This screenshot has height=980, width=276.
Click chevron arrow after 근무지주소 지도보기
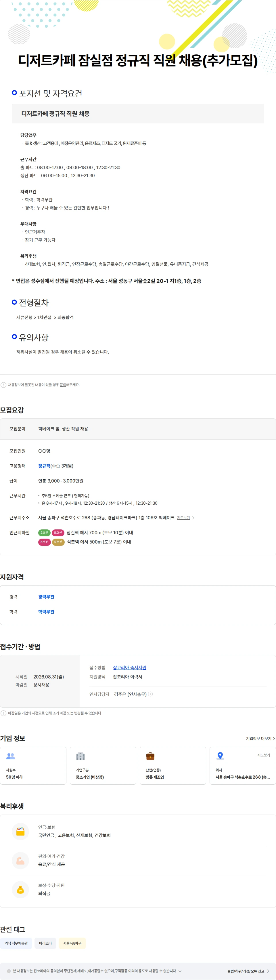193,518
